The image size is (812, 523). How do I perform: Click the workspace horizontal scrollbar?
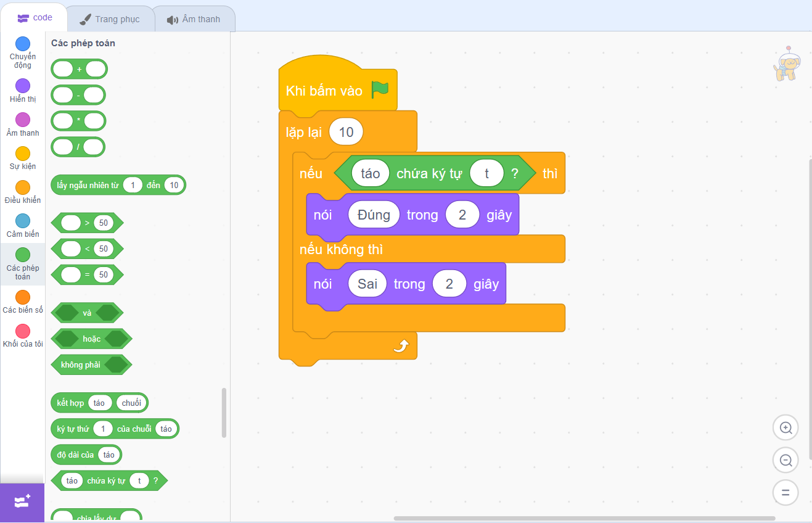tap(584, 518)
